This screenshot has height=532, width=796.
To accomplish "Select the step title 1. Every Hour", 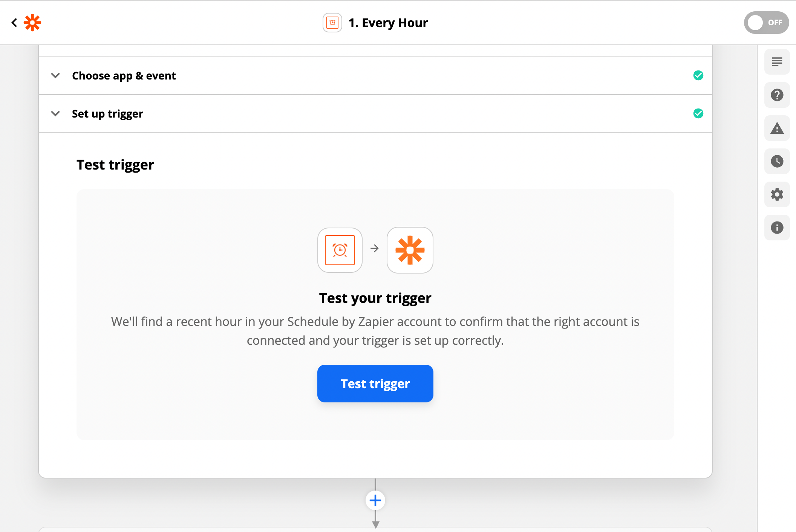I will pyautogui.click(x=388, y=23).
